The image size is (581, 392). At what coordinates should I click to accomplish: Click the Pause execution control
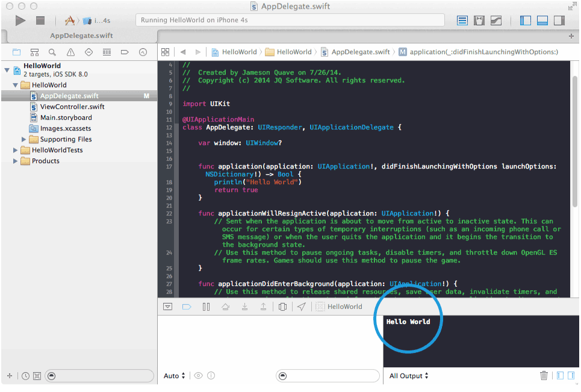click(x=206, y=306)
